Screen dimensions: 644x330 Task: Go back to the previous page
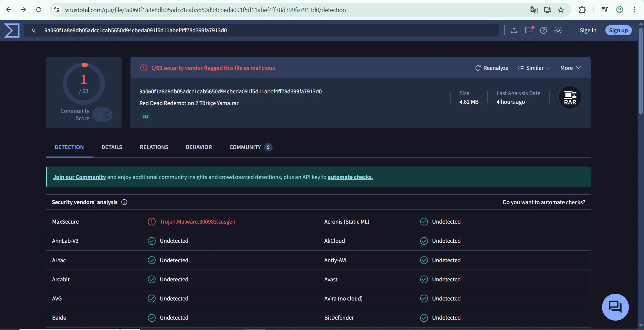9,10
